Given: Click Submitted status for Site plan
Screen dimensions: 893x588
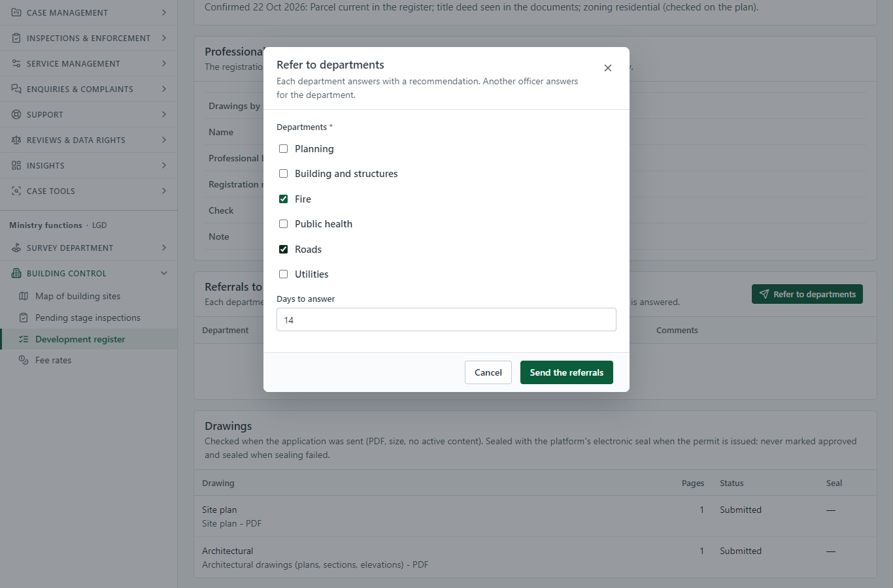Looking at the screenshot, I should coord(741,510).
